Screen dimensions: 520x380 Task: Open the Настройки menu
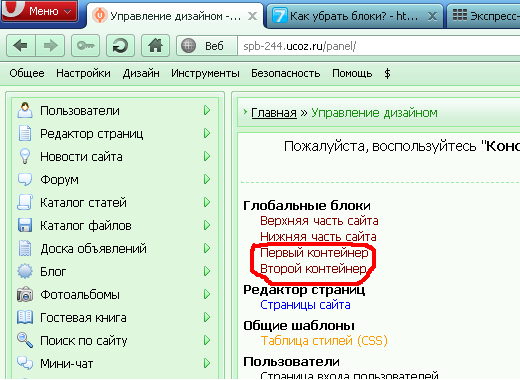(83, 73)
